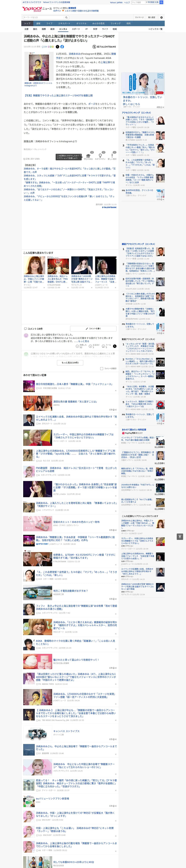Open the IT category

[86, 29]
